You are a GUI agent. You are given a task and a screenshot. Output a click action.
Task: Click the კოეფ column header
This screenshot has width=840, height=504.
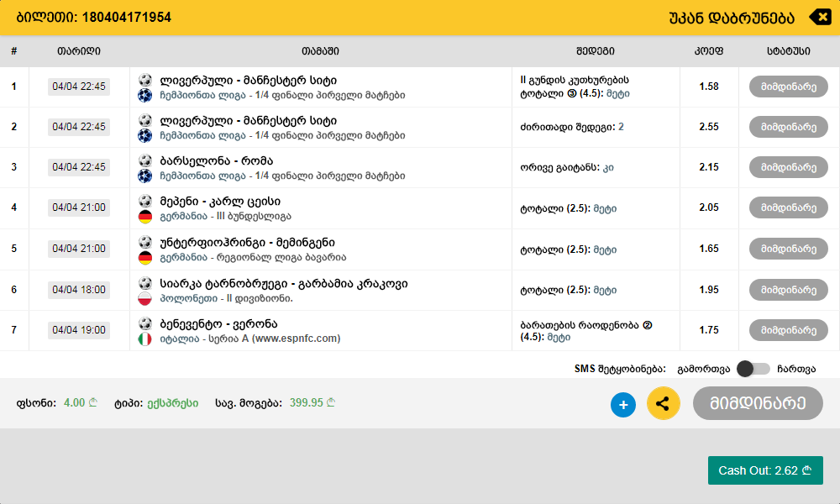709,51
